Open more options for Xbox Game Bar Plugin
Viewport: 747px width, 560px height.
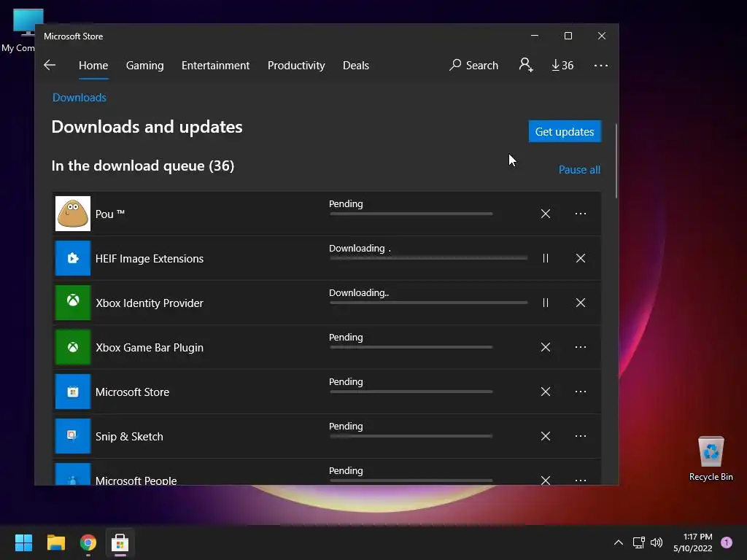(x=580, y=347)
